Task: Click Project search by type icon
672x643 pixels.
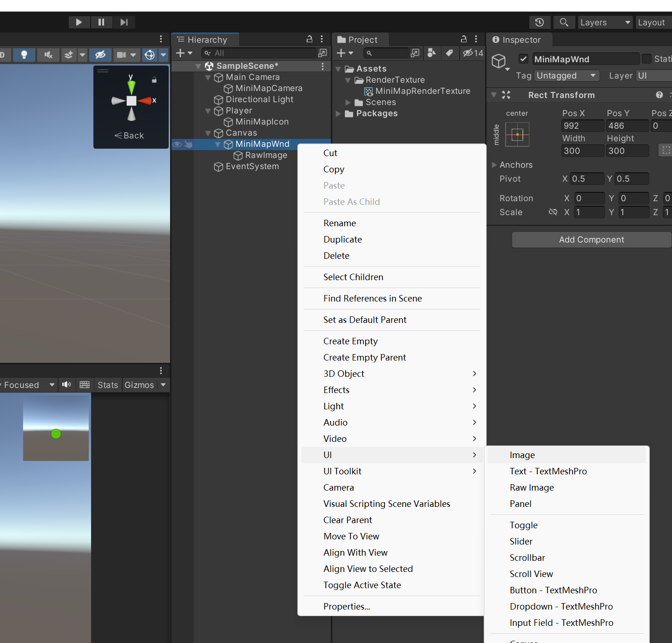Action: tap(432, 53)
